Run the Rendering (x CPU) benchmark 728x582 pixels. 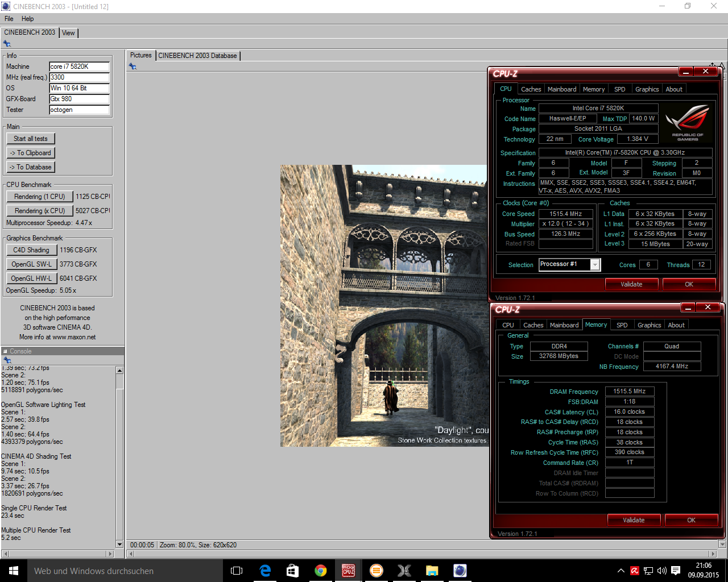(x=40, y=211)
